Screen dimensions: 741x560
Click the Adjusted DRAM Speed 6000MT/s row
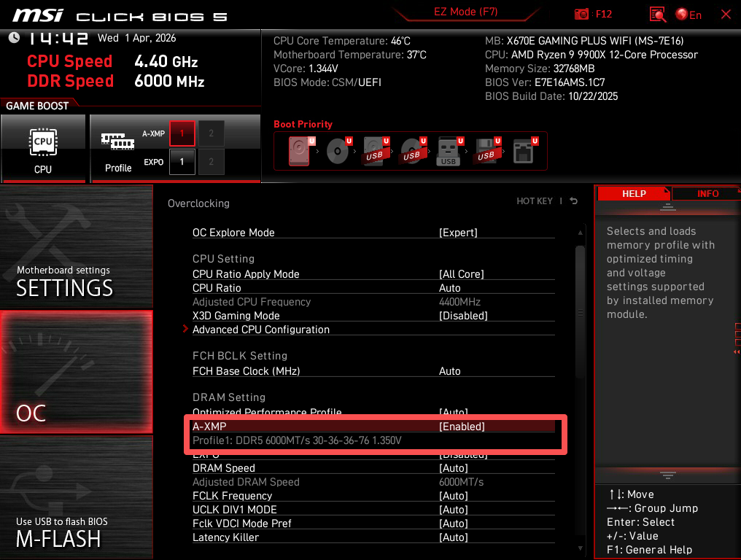[373, 482]
